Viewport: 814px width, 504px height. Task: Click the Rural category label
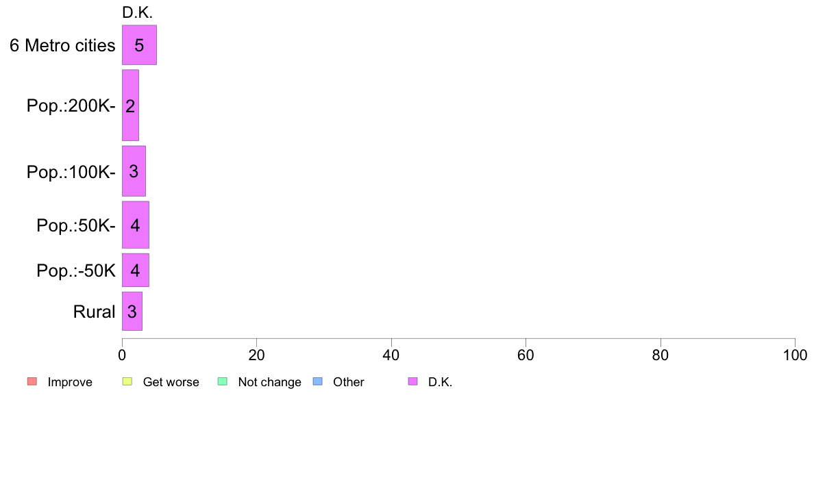(x=94, y=312)
